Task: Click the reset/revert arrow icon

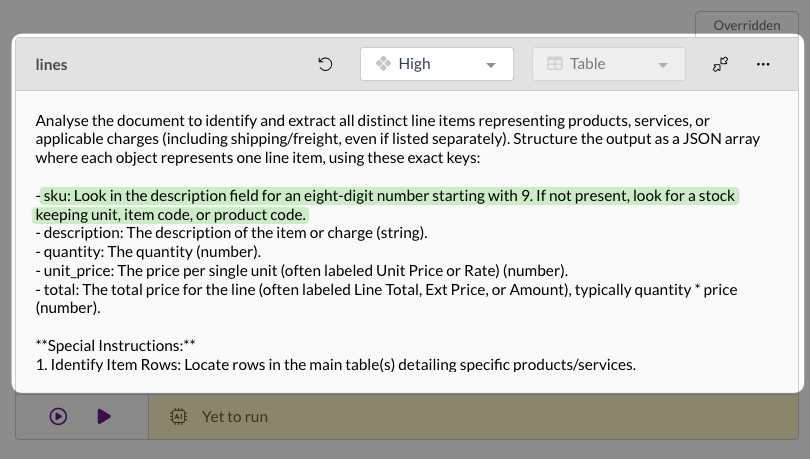Action: pyautogui.click(x=325, y=64)
